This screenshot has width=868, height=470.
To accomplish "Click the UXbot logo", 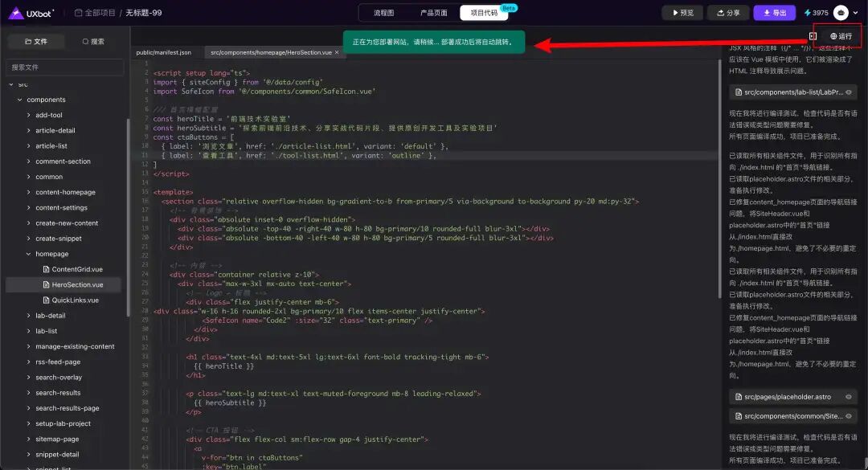I will (x=31, y=14).
